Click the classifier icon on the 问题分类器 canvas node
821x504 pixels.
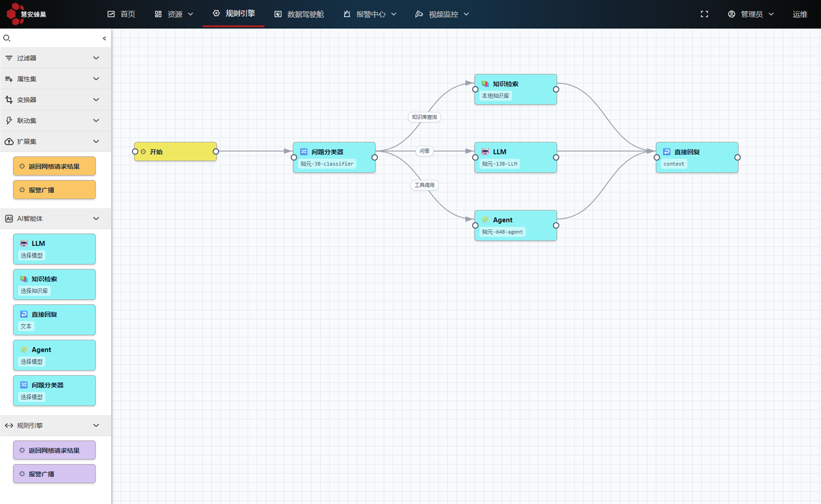coord(304,152)
